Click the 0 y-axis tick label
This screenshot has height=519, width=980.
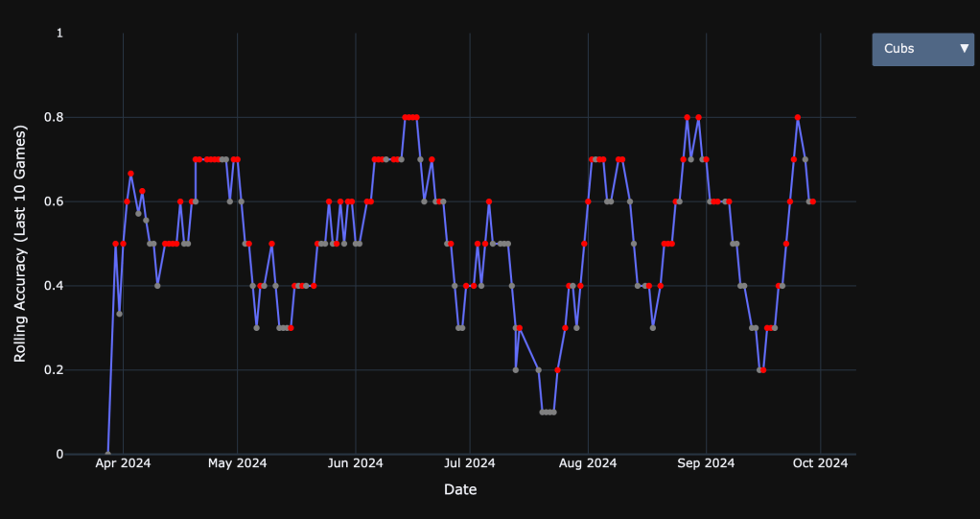59,454
